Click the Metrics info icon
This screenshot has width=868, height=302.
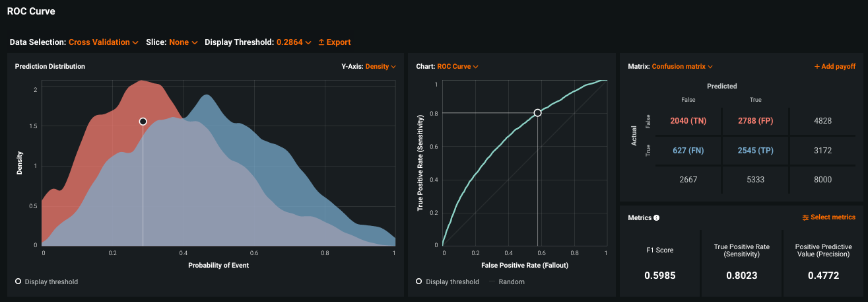(656, 218)
